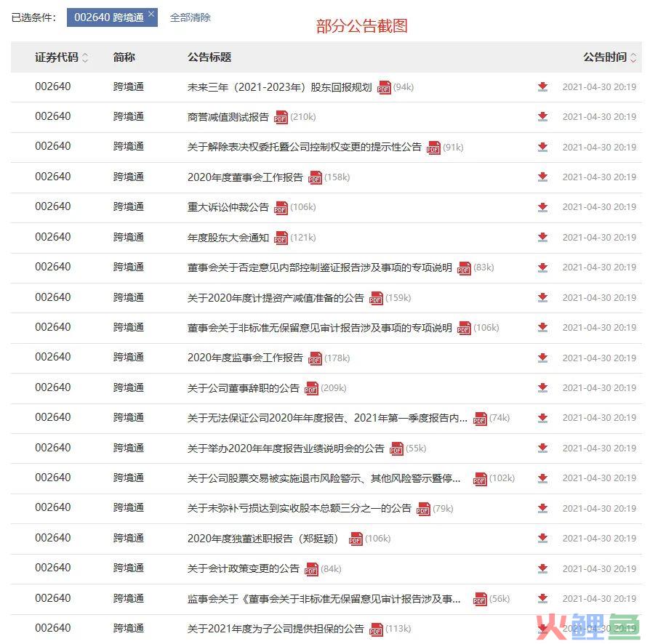Download the 商誉减值测试报告 file
This screenshot has width=658, height=644.
coord(542,116)
